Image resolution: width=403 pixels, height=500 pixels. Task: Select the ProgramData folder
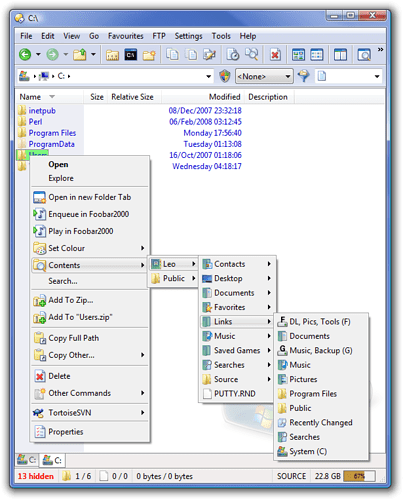point(51,144)
